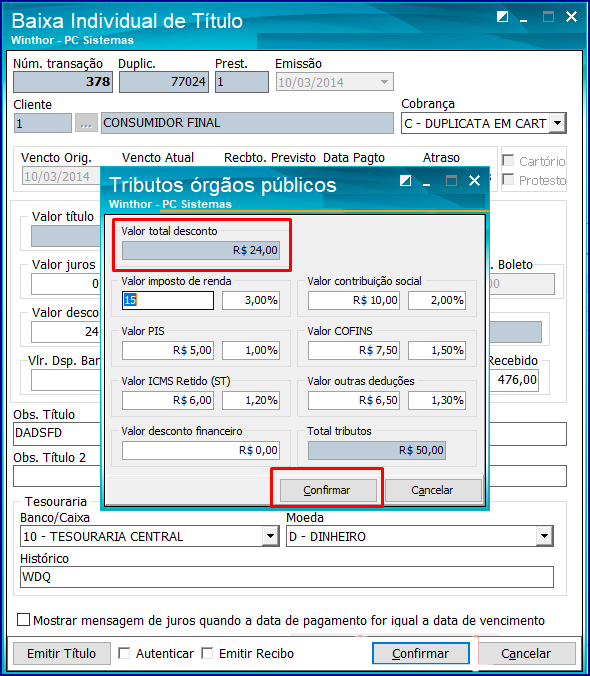Click the CONSUMIDOR FINAL client name field
This screenshot has width=590, height=676.
click(247, 123)
